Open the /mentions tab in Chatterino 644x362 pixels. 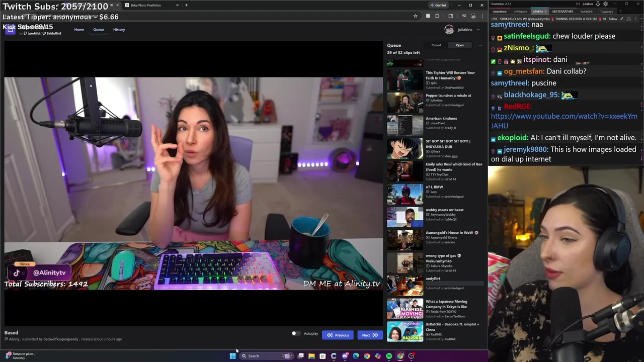[x=500, y=12]
